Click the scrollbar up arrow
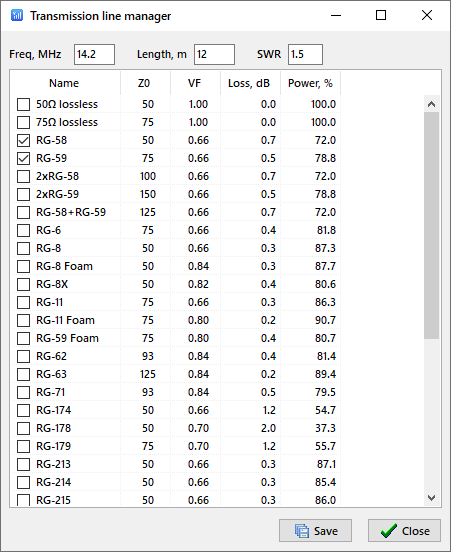This screenshot has height=552, width=451. point(431,104)
